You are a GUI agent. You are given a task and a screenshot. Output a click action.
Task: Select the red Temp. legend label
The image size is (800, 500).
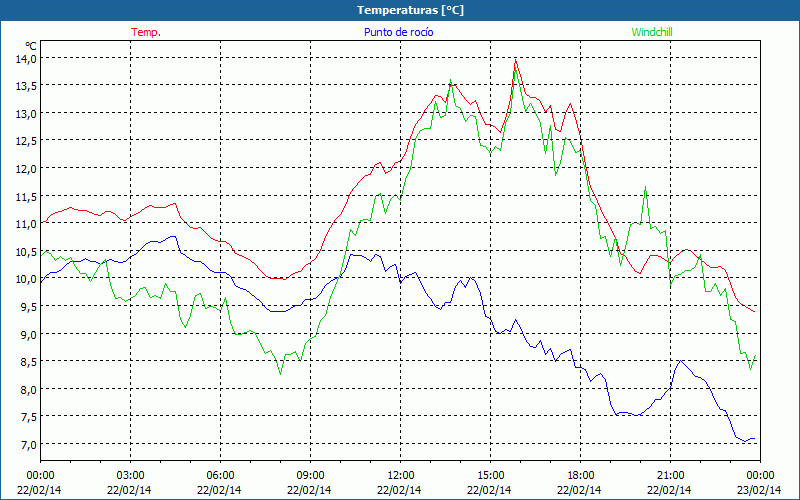tap(146, 32)
